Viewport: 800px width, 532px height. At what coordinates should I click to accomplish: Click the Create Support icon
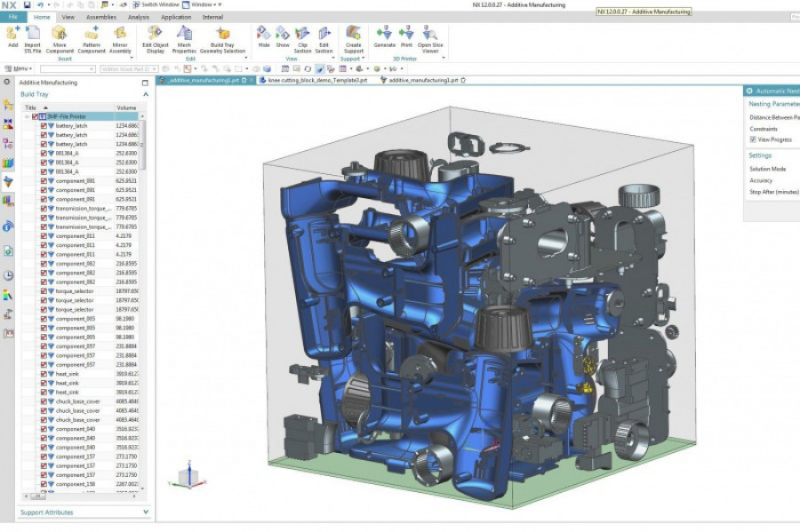pos(353,33)
